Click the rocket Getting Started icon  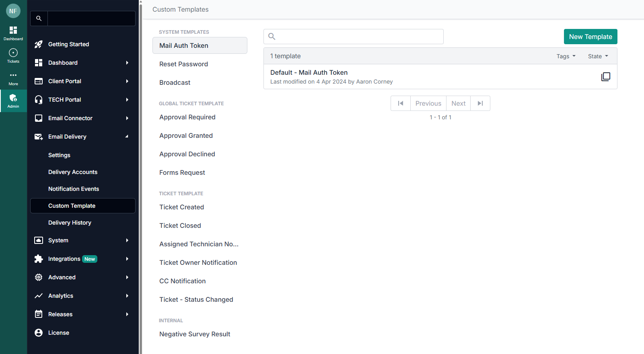(x=39, y=44)
